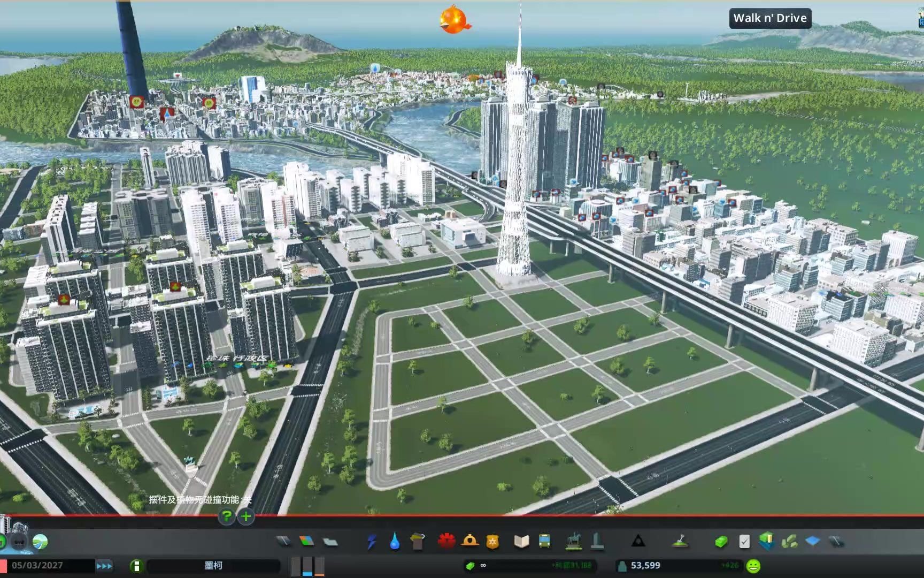This screenshot has height=578, width=924.
Task: Open the Economy money panel
Action: [721, 542]
